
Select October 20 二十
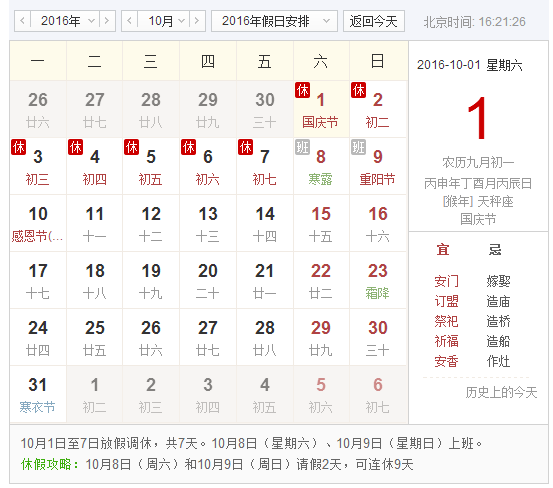point(208,280)
